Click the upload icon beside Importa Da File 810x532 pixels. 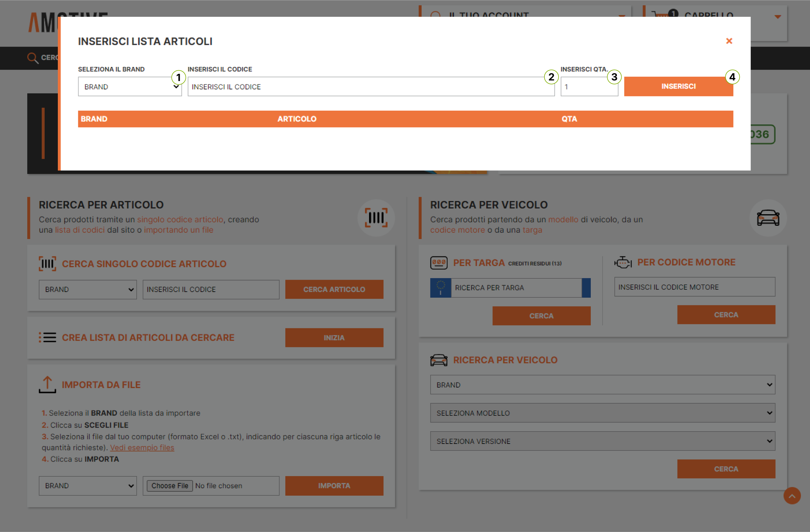(x=47, y=385)
